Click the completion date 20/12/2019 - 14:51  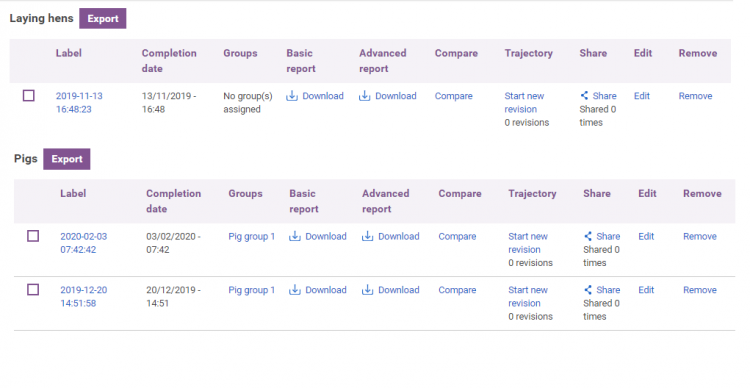coord(174,297)
